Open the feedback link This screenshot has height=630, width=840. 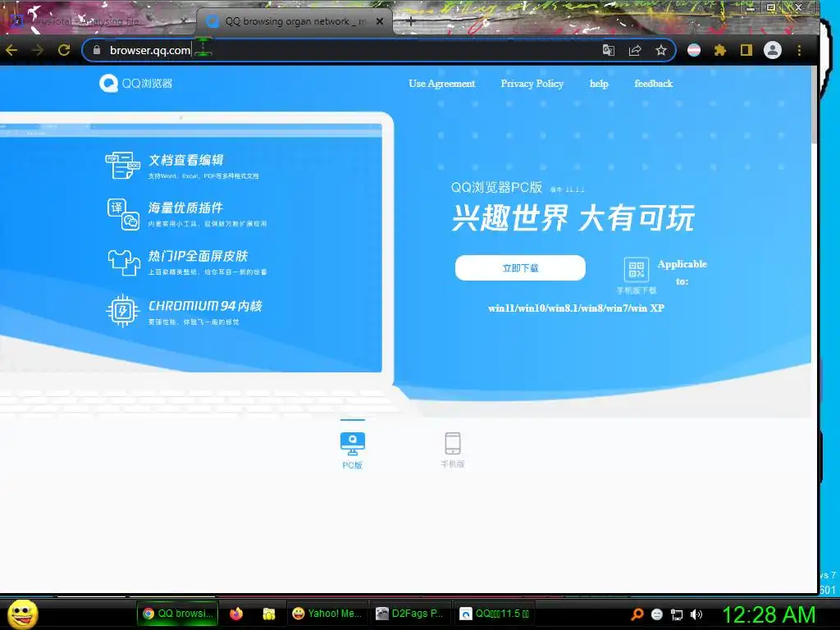tap(654, 84)
